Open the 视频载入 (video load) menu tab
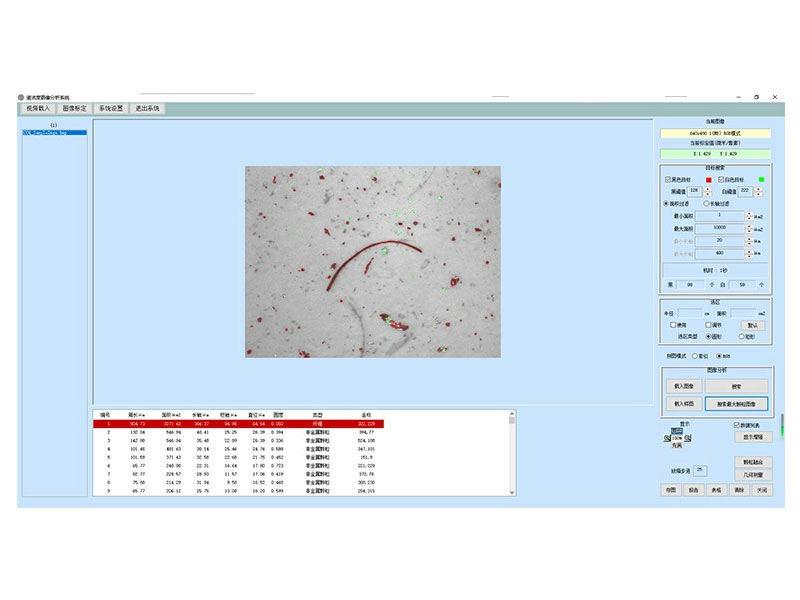 (x=37, y=108)
